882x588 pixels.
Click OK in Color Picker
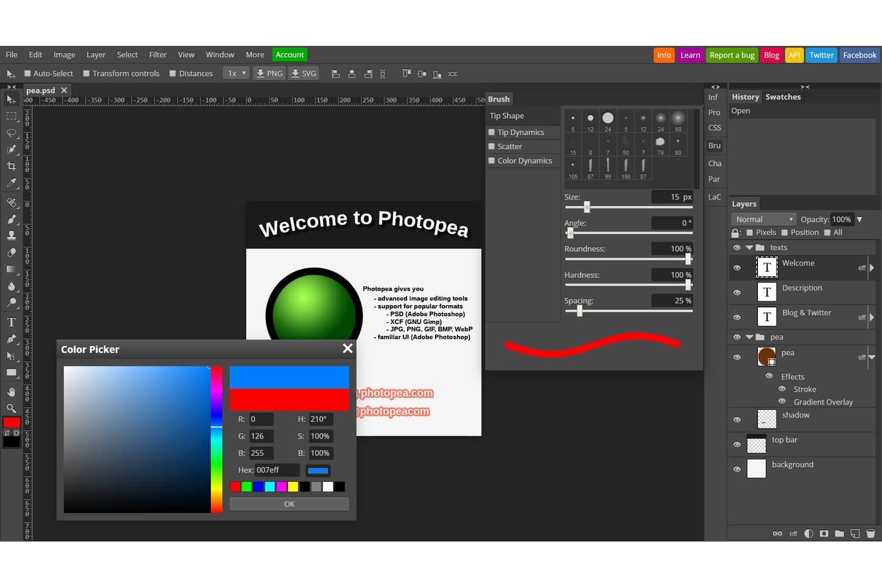click(x=289, y=504)
